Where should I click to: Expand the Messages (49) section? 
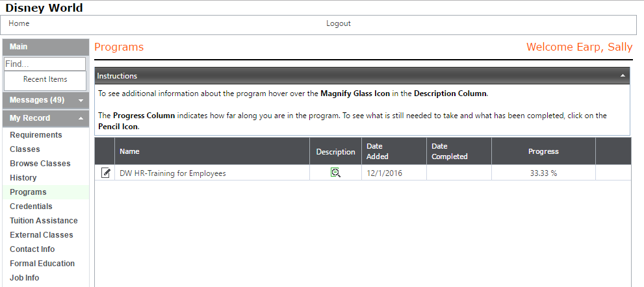[x=45, y=100]
